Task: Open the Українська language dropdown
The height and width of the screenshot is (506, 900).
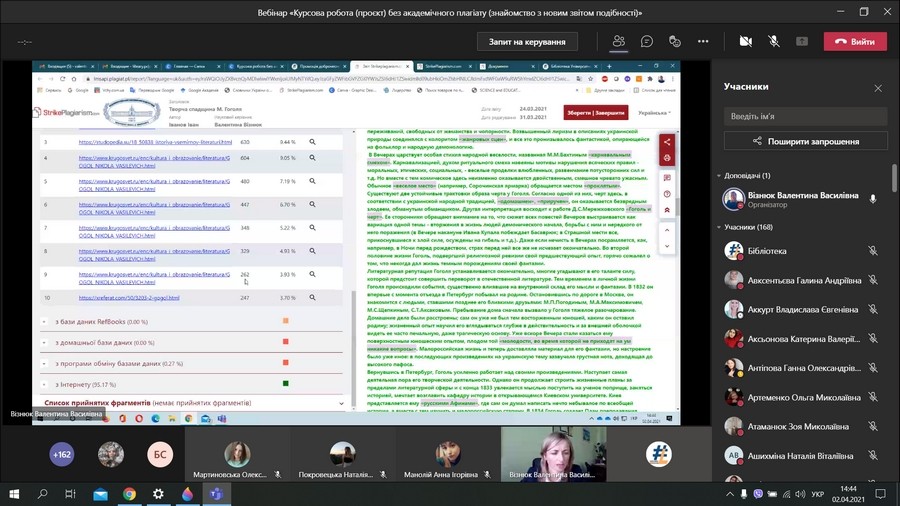Action: point(654,113)
